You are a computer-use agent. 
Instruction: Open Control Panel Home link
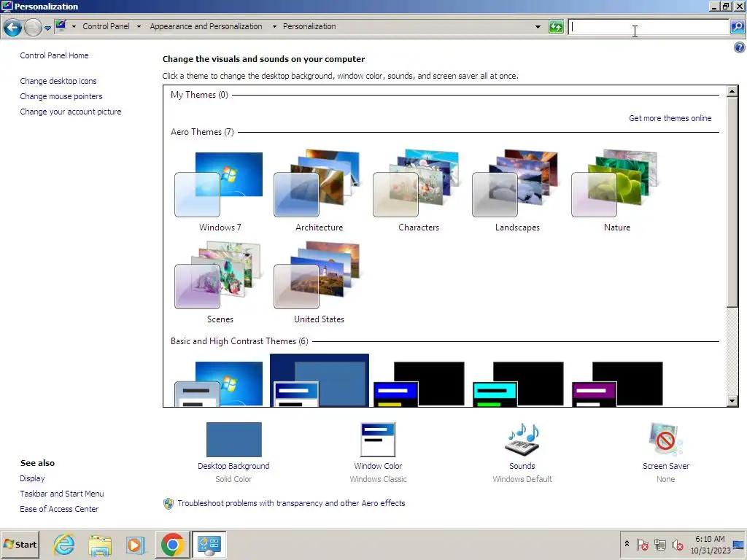click(54, 55)
